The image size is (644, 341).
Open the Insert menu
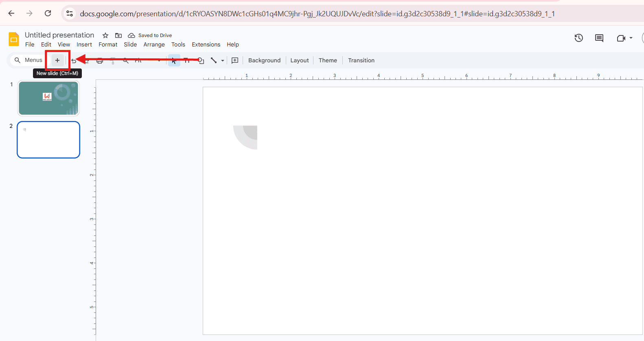[84, 44]
